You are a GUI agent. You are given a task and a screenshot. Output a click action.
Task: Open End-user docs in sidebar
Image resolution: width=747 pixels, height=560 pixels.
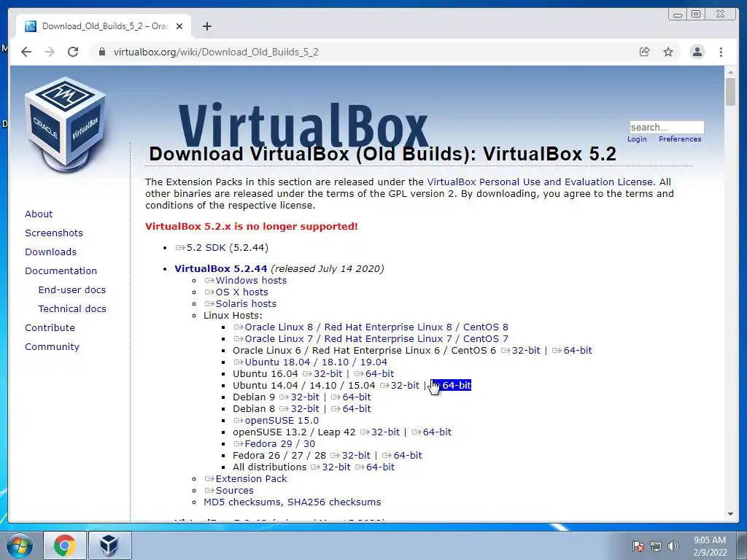coord(72,290)
